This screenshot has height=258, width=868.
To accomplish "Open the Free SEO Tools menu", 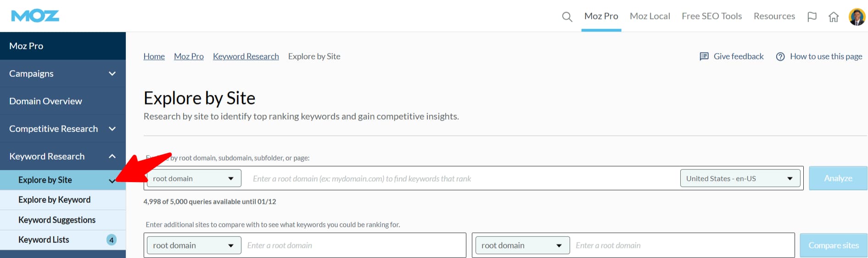I will coord(711,16).
